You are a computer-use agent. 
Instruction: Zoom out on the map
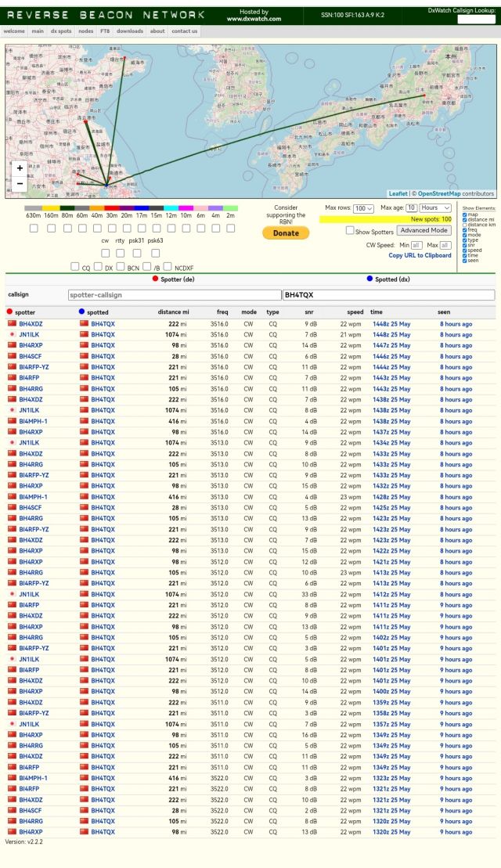point(20,183)
